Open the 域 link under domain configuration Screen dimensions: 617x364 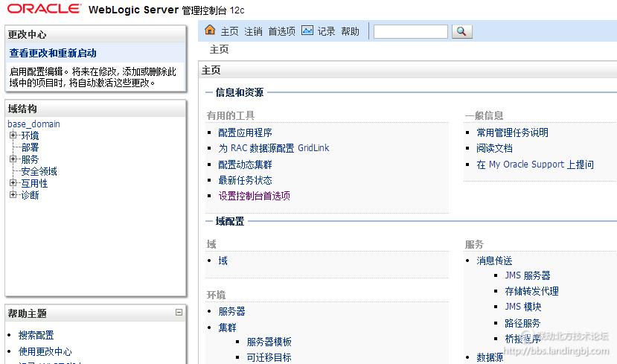click(223, 261)
